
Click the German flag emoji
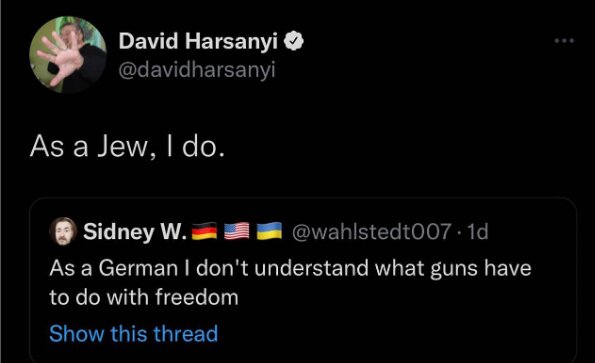[204, 231]
